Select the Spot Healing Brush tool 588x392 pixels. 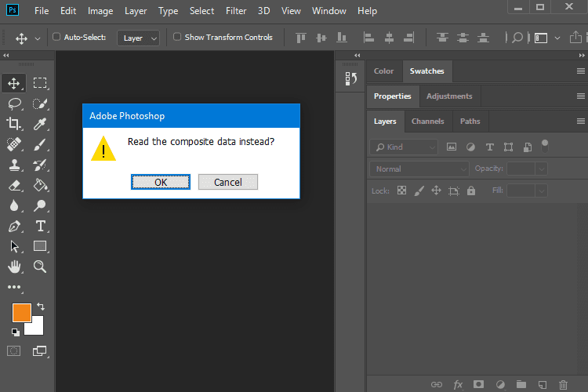(x=14, y=144)
